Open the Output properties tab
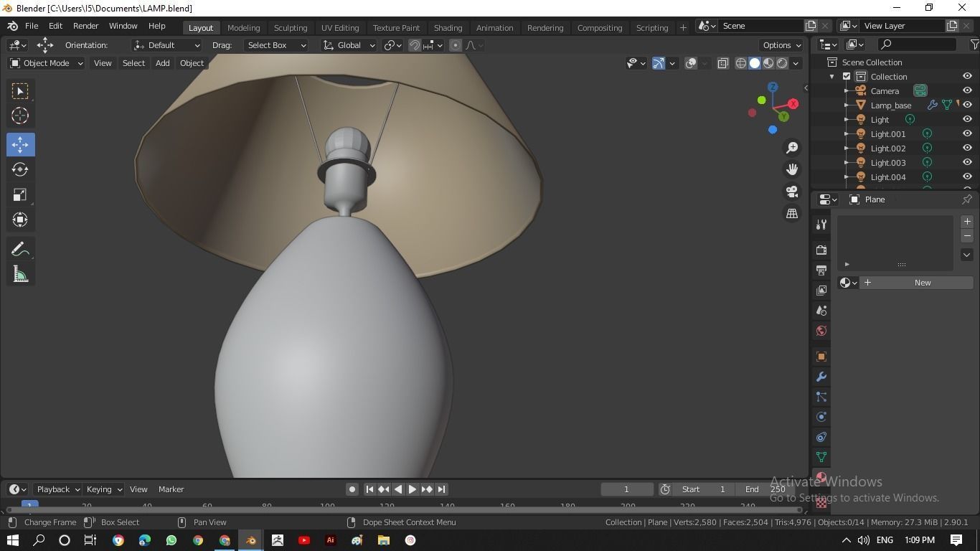980x551 pixels. (821, 270)
